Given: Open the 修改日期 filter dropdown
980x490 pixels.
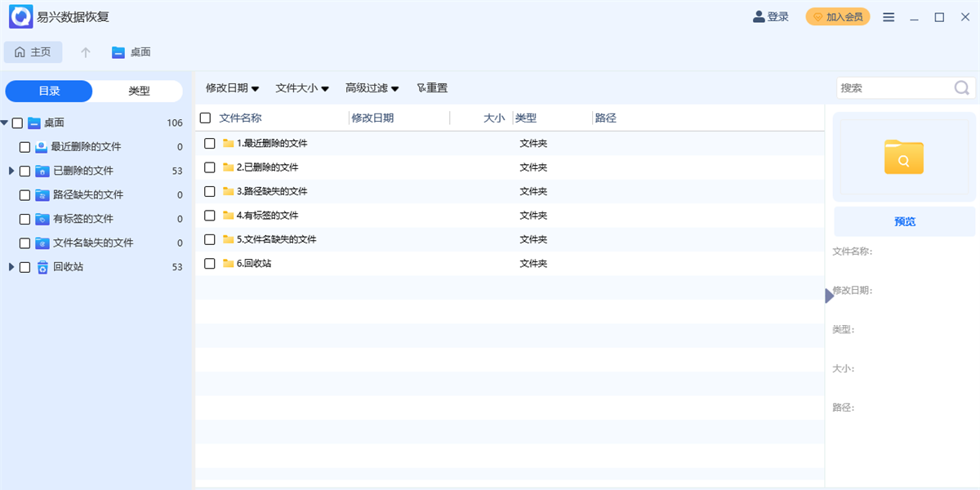Looking at the screenshot, I should point(232,87).
